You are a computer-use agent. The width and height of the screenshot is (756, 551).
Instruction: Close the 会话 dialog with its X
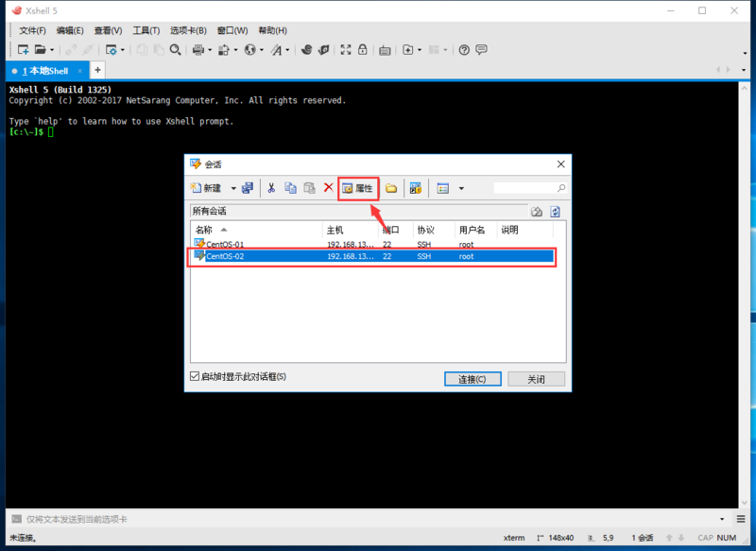[560, 164]
